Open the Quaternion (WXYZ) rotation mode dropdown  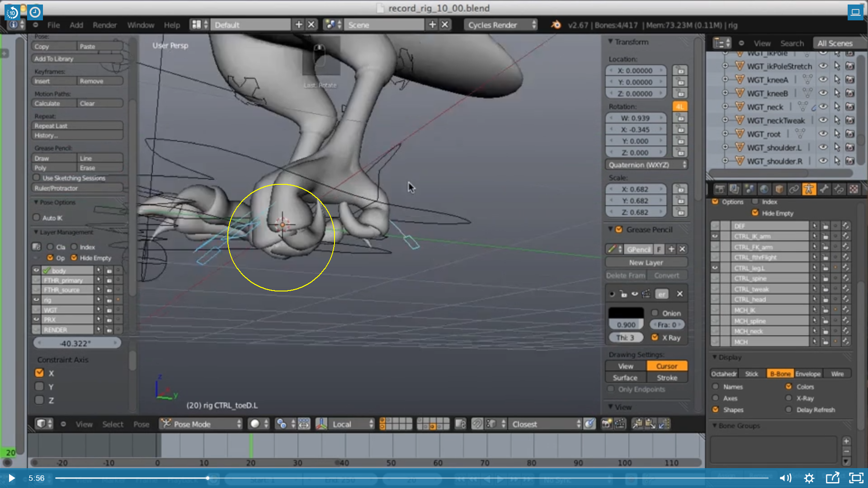point(646,164)
